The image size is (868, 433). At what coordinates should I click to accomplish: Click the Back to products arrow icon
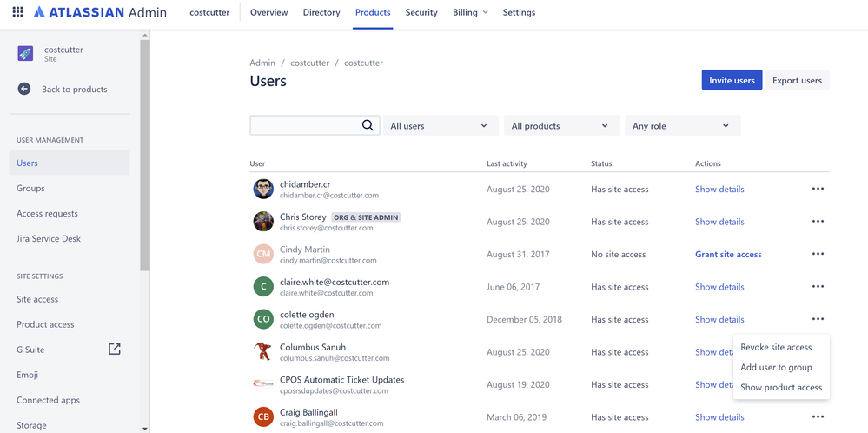[x=23, y=90]
